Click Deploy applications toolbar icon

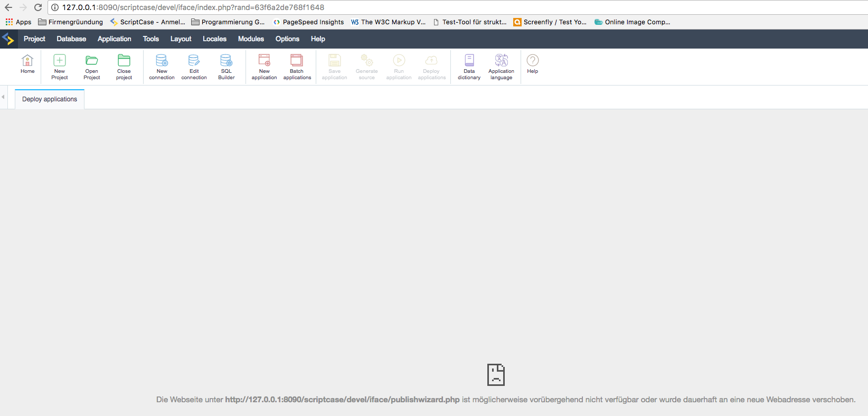[x=431, y=67]
